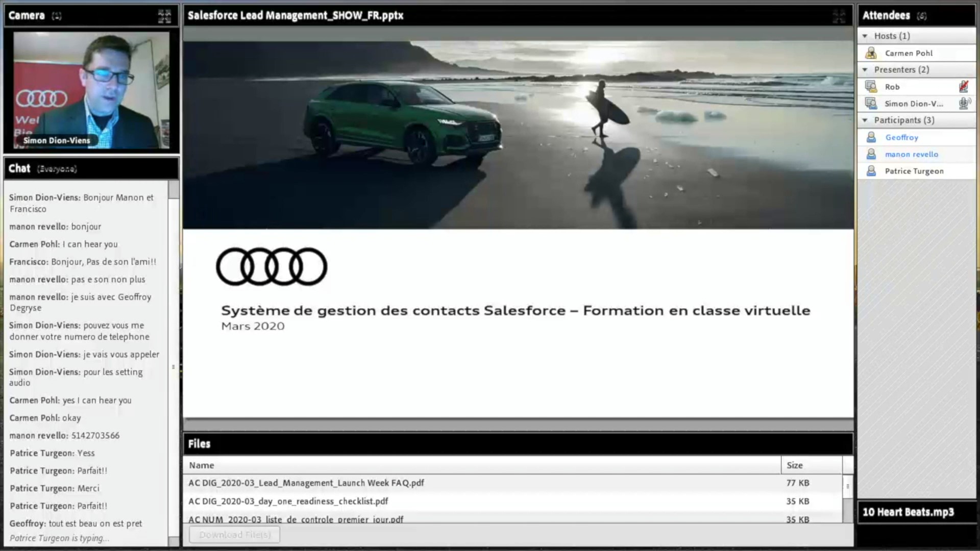This screenshot has width=980, height=551.
Task: Select Carmen Pohl in the attendees list
Action: 916,53
